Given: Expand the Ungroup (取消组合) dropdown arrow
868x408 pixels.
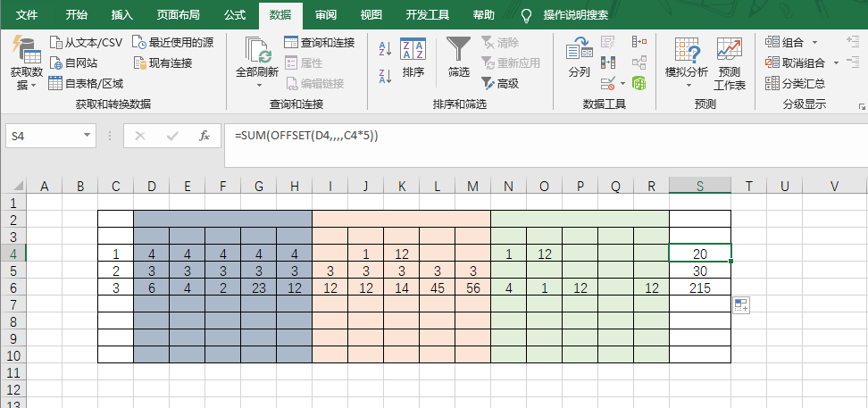Looking at the screenshot, I should (836, 63).
